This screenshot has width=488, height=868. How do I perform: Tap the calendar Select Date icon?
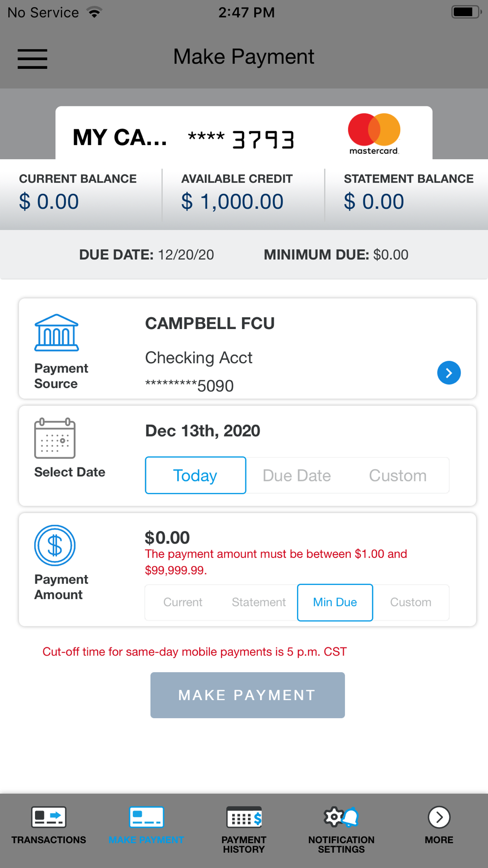pyautogui.click(x=55, y=438)
